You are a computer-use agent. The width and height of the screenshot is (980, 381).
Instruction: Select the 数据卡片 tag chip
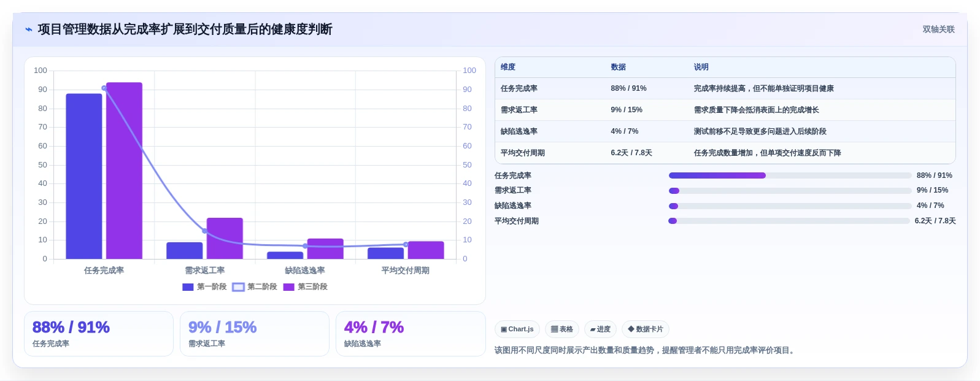(646, 329)
